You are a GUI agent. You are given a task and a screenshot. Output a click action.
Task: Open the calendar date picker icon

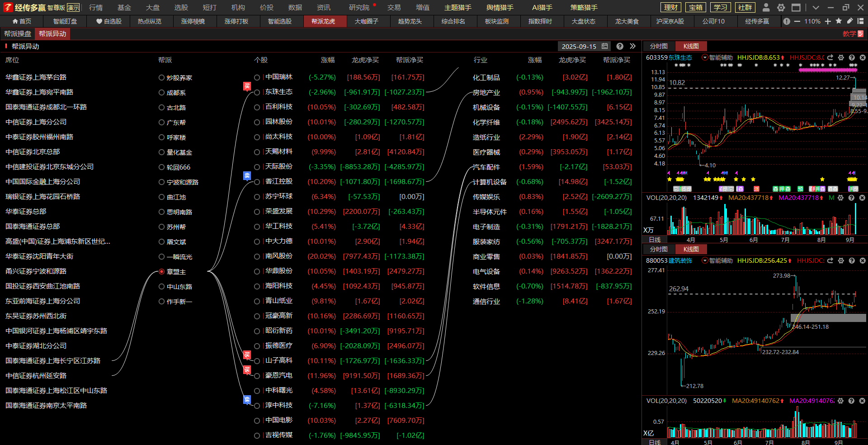pos(605,46)
